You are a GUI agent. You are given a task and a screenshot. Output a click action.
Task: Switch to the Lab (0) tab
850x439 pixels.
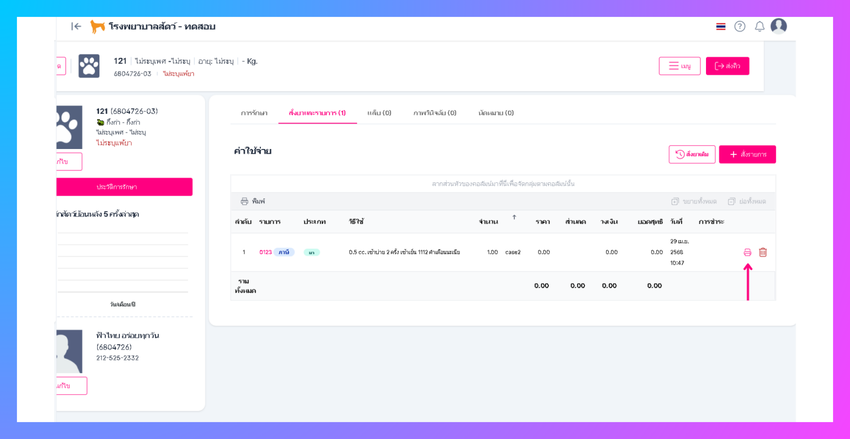(x=379, y=113)
